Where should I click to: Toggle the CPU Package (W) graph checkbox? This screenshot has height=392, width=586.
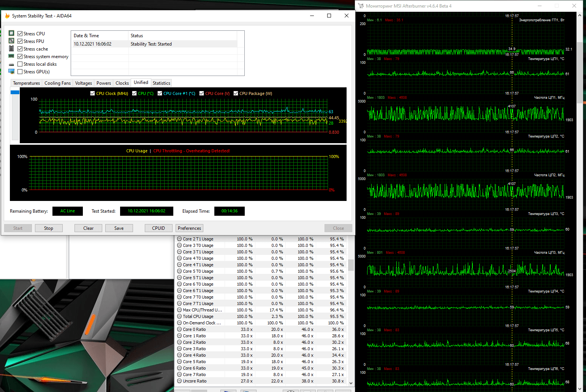coord(236,93)
